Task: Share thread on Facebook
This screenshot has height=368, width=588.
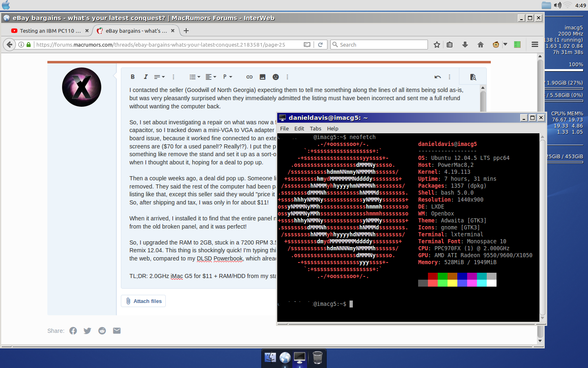Action: pos(73,331)
